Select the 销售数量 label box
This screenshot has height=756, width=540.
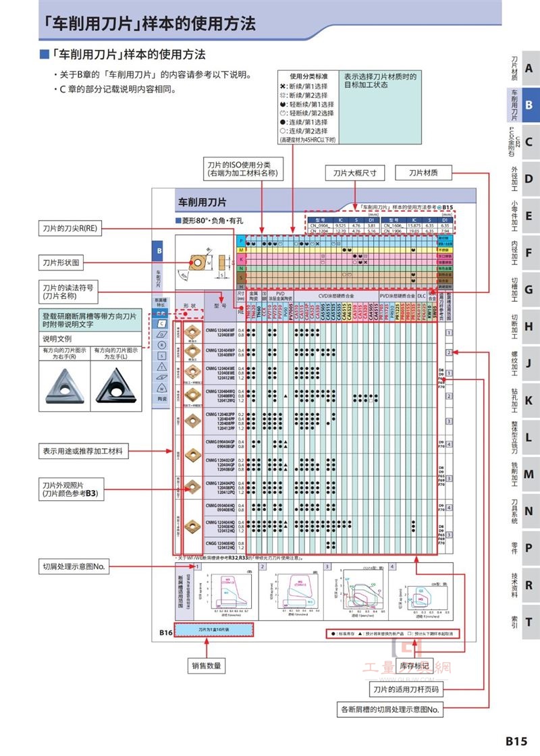(x=207, y=666)
